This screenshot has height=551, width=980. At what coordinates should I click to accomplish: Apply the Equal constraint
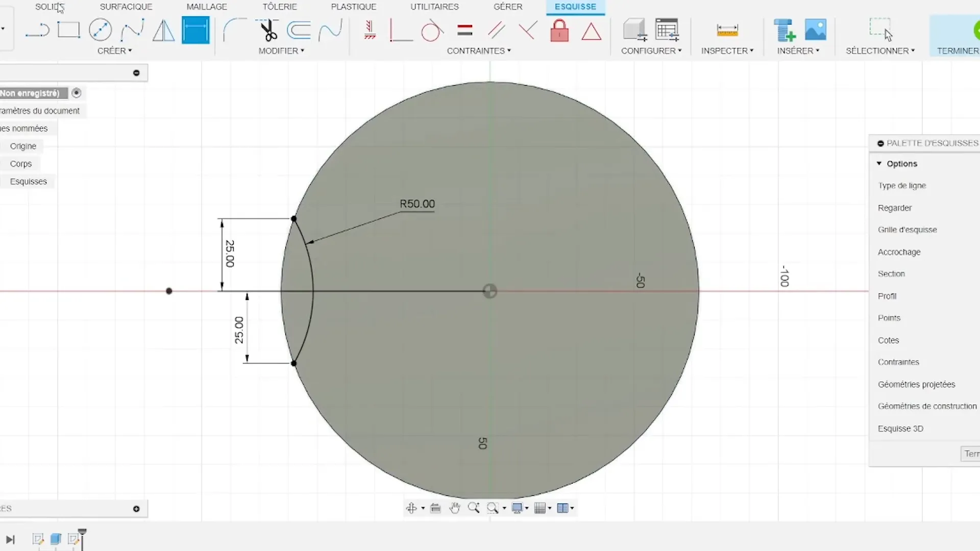(464, 30)
